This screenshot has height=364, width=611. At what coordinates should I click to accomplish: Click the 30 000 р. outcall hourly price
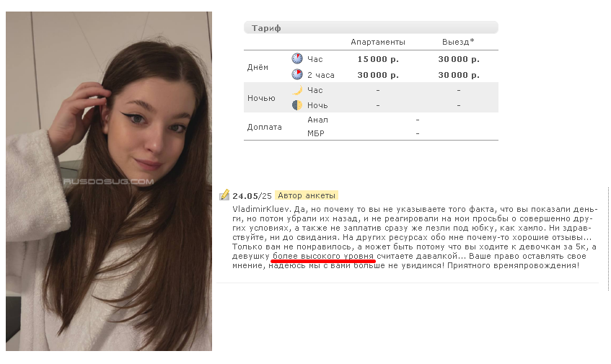459,59
